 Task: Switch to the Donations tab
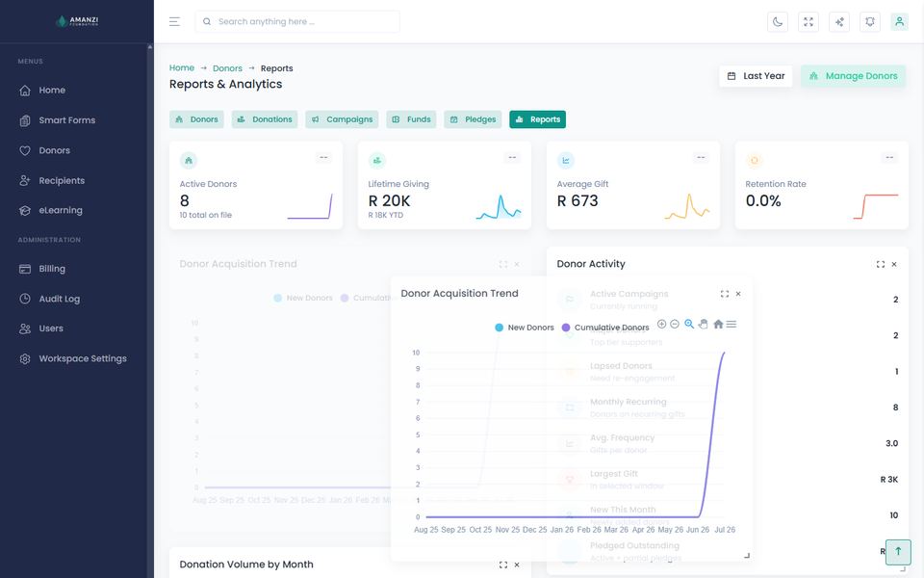click(265, 119)
